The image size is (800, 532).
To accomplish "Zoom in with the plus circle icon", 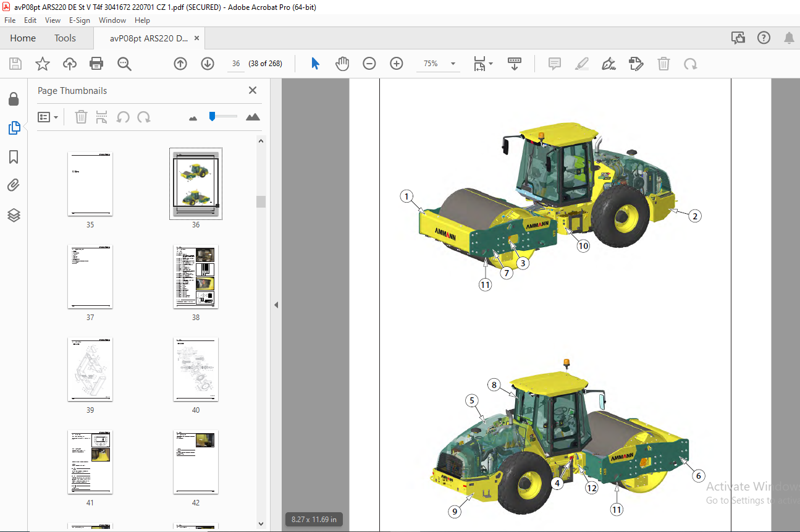I will pyautogui.click(x=397, y=64).
